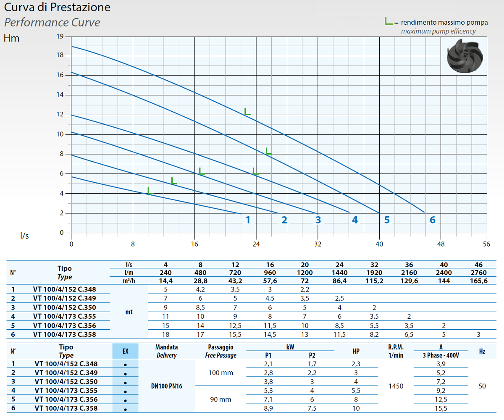Screen dimensions: 504x420
Task: Click the max efficiency marker on curve 1
Action: (x=150, y=191)
